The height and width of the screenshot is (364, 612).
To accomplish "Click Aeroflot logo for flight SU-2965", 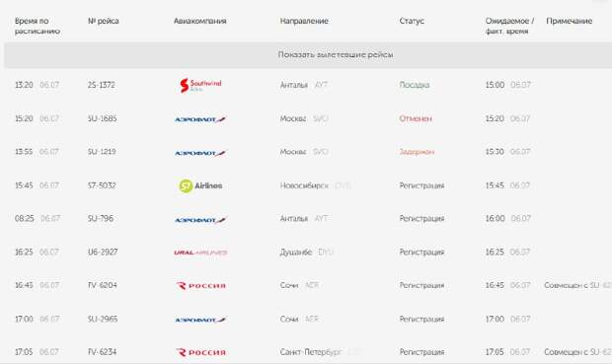I will click(x=200, y=320).
